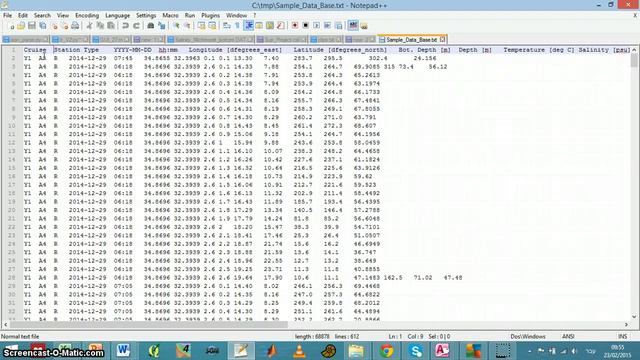Click the Paste toolbar icon
Viewport: 640px width, 360px height.
click(111, 26)
